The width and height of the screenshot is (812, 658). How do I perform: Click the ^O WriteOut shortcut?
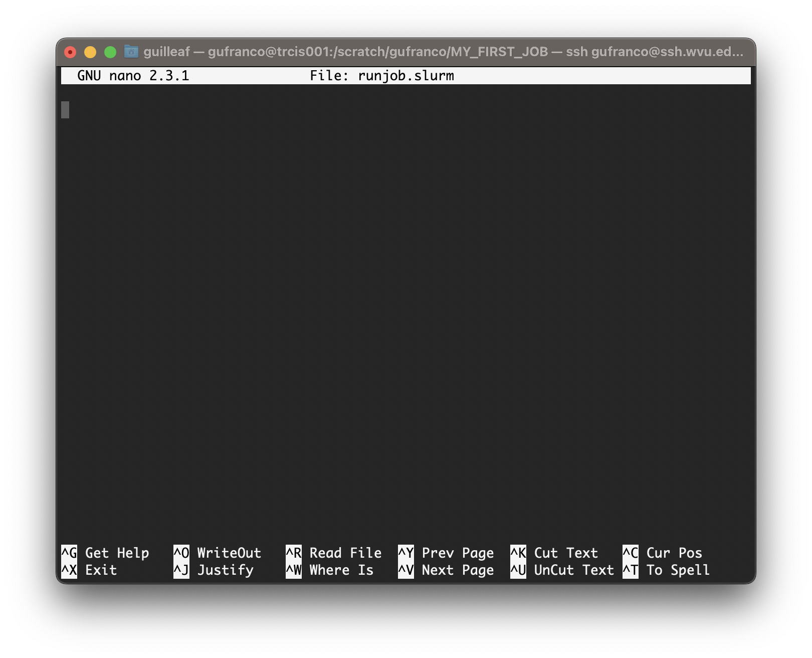pos(218,553)
